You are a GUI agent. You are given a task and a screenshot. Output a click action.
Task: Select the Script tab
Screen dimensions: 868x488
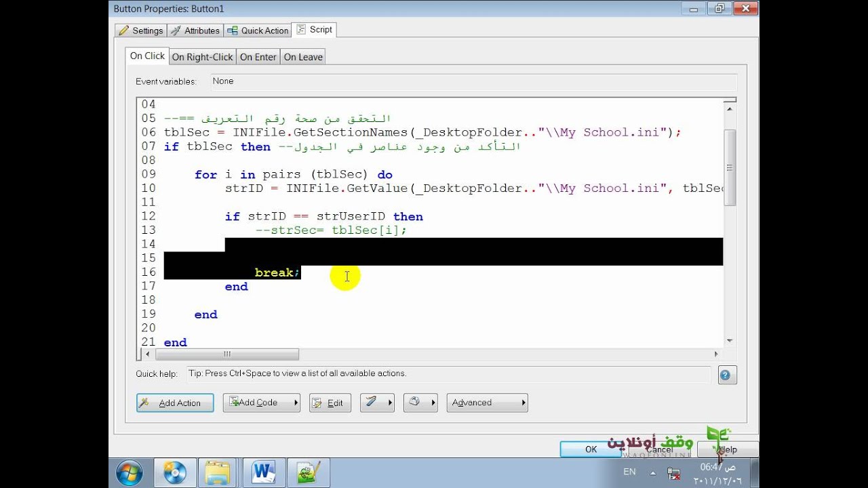(314, 30)
